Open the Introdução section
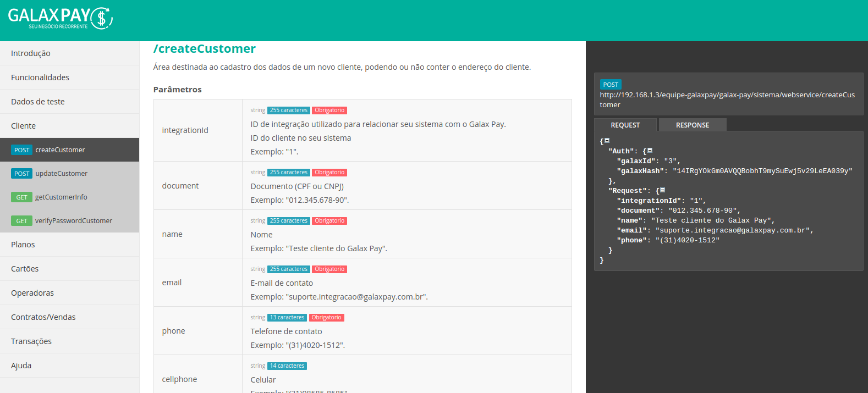 tap(69, 53)
